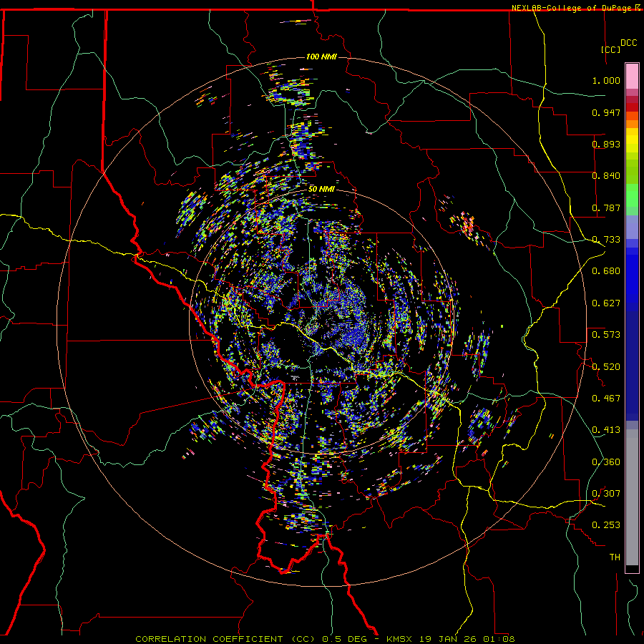Click the CORRELATION COEFFICIENT (CC) caption text
644x644 pixels.
[225, 639]
